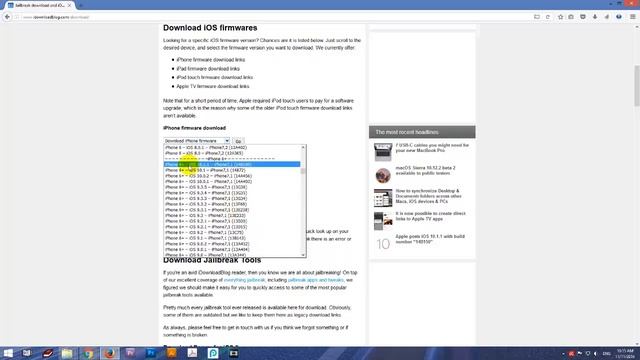Open orange Illustrator icon in taskbar

pos(171,353)
